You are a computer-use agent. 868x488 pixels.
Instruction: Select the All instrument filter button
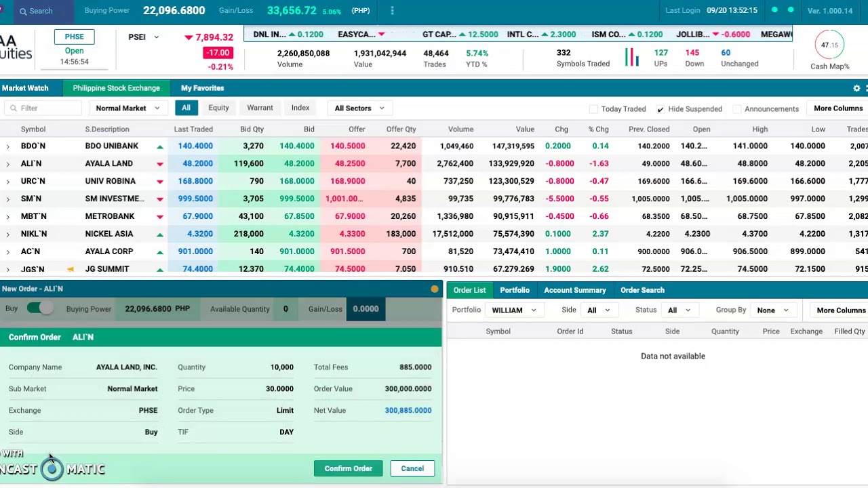point(186,108)
